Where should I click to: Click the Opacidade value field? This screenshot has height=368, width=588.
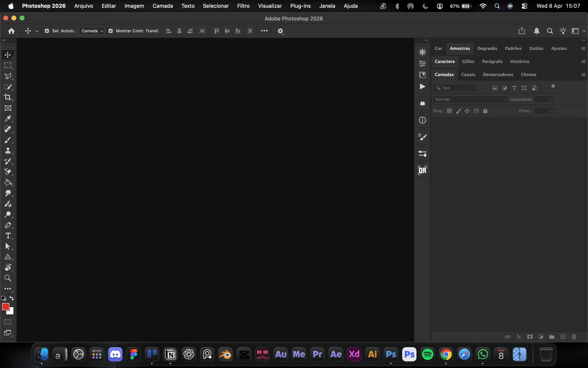click(541, 99)
